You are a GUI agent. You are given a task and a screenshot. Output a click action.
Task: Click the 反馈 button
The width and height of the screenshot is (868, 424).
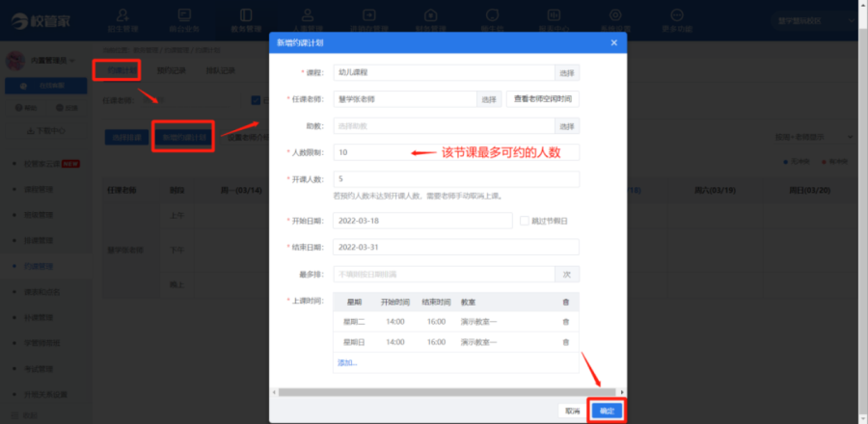click(67, 108)
